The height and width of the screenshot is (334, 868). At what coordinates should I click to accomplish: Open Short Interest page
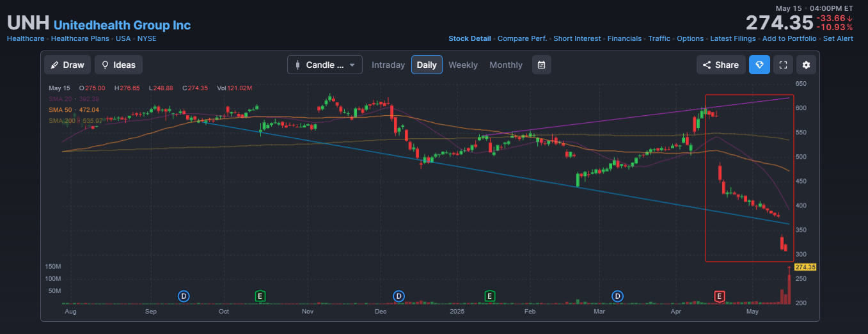click(577, 38)
